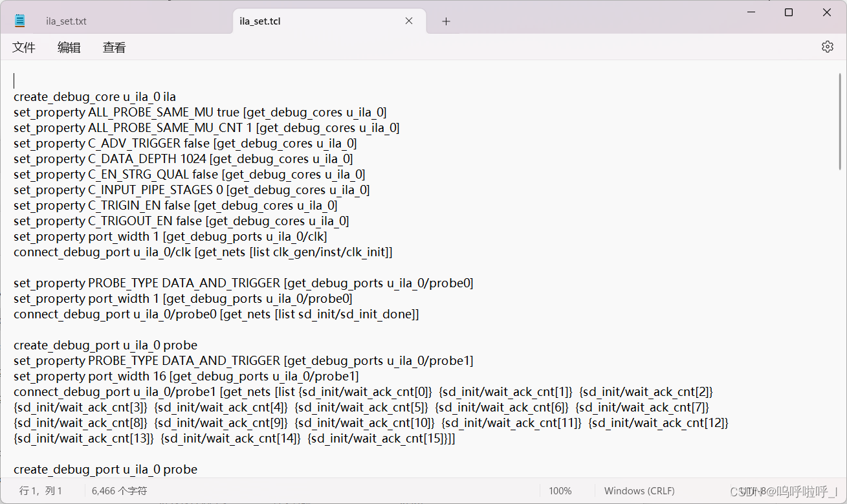Viewport: 847px width, 504px height.
Task: Click the C_DATA_DEPTH 1024 line
Action: [x=183, y=159]
